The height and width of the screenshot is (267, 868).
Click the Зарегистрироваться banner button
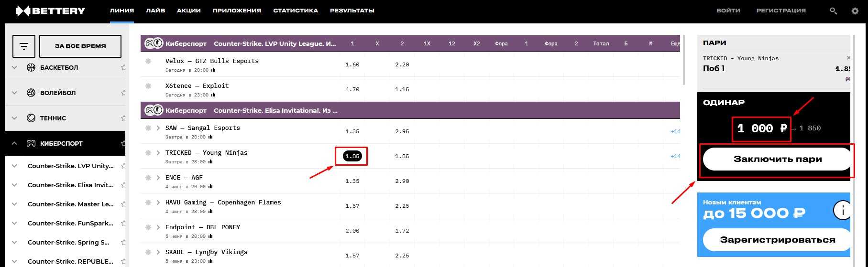pyautogui.click(x=778, y=240)
